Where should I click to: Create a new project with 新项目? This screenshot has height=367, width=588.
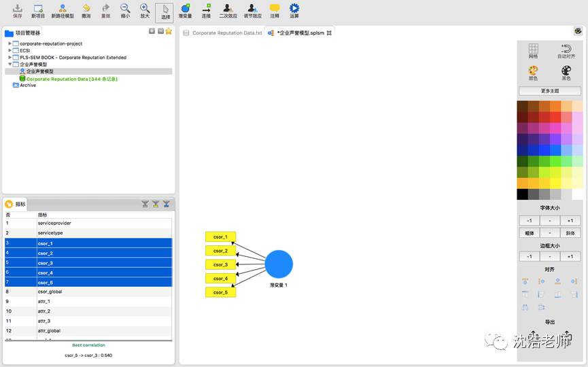click(x=38, y=11)
